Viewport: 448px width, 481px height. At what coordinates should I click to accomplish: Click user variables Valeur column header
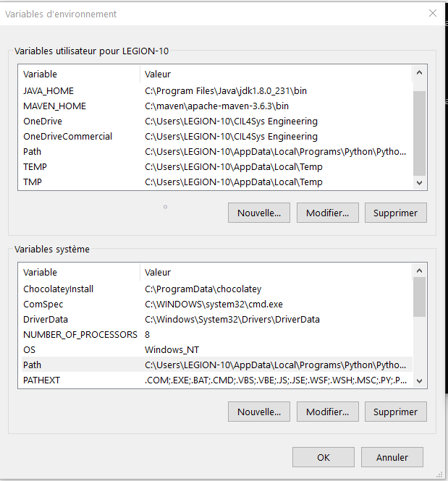(x=276, y=74)
